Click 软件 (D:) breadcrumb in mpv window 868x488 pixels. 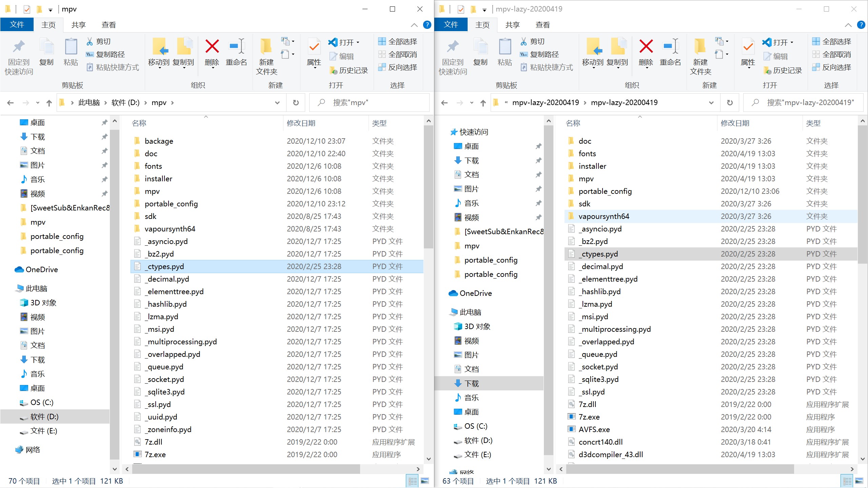(x=125, y=103)
